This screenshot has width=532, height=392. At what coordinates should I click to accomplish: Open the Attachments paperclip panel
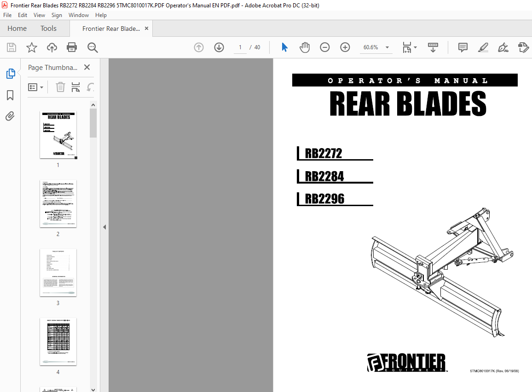pos(10,116)
